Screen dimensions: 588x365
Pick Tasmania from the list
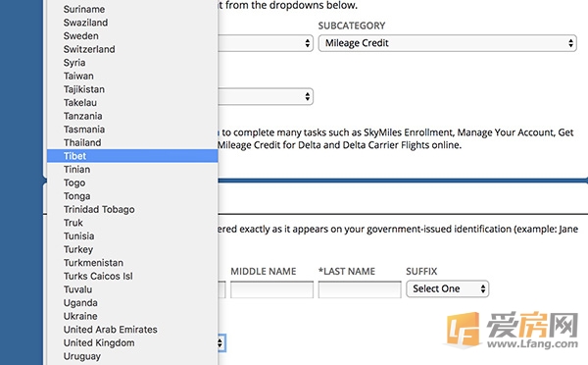(132, 130)
